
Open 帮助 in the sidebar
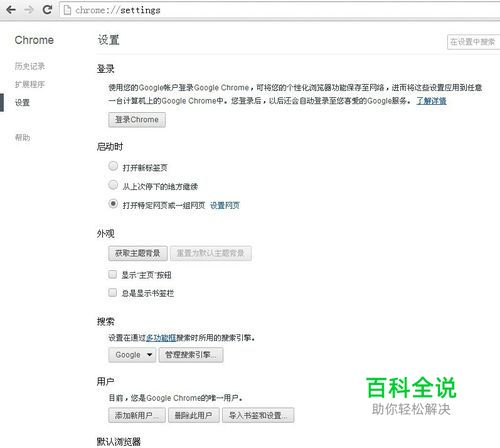tap(22, 137)
